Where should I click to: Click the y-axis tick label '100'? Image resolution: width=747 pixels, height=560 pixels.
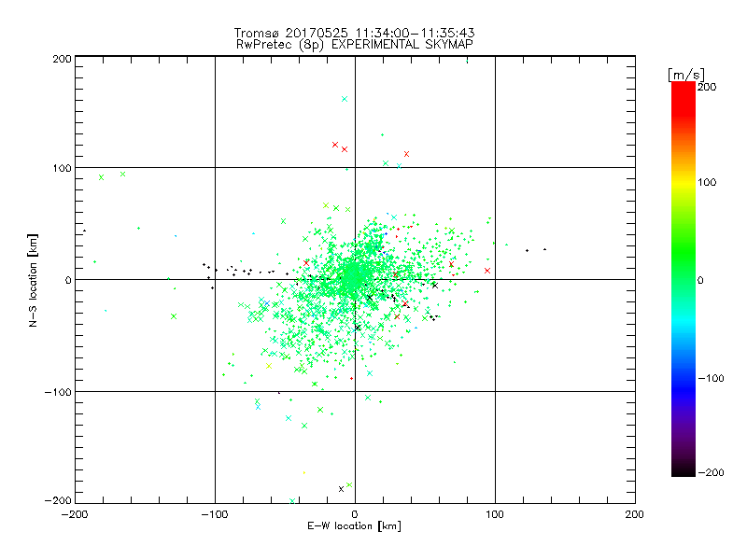click(62, 168)
